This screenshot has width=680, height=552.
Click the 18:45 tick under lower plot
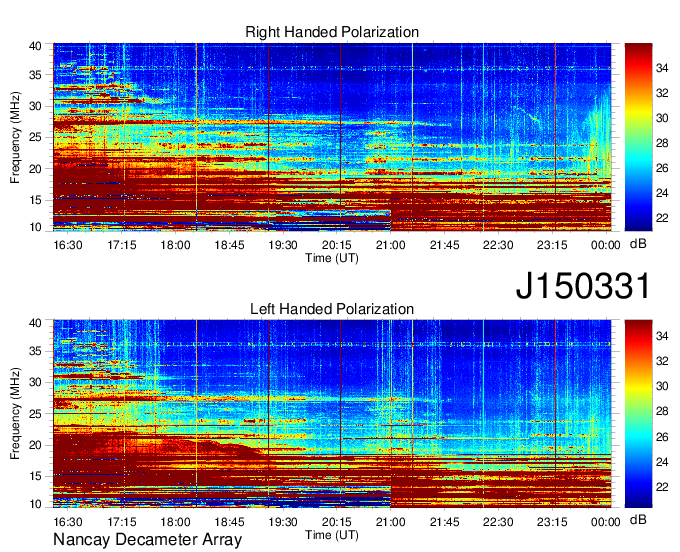coord(229,522)
